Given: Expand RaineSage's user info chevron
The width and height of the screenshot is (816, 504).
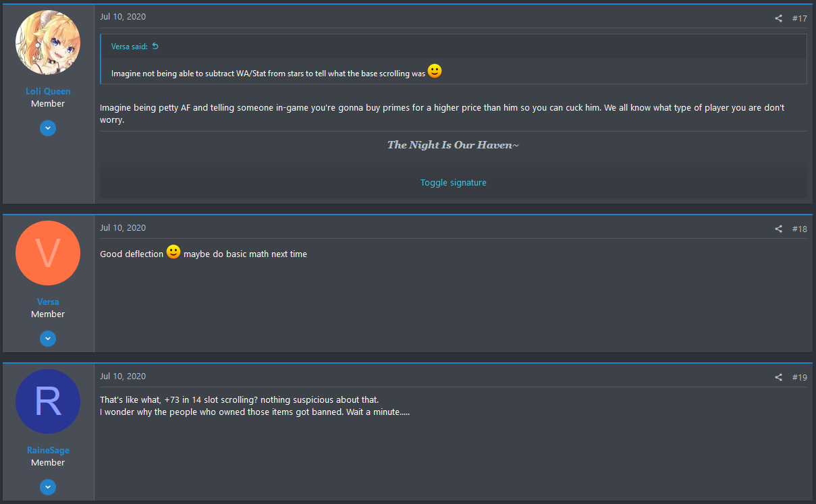Looking at the screenshot, I should point(48,486).
